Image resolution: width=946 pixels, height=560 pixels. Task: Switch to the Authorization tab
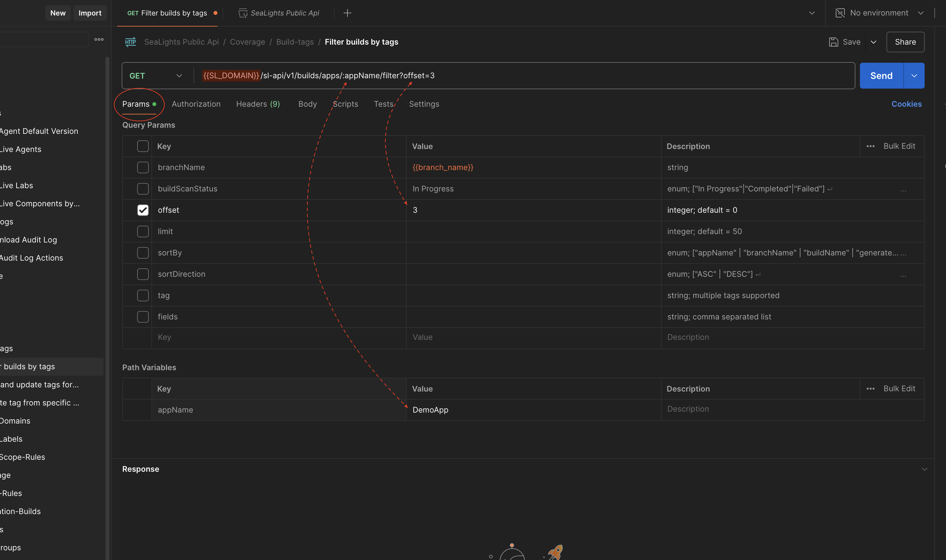point(196,104)
